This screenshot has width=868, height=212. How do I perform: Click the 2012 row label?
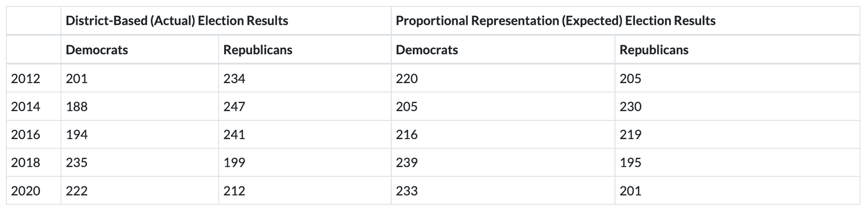(x=25, y=79)
